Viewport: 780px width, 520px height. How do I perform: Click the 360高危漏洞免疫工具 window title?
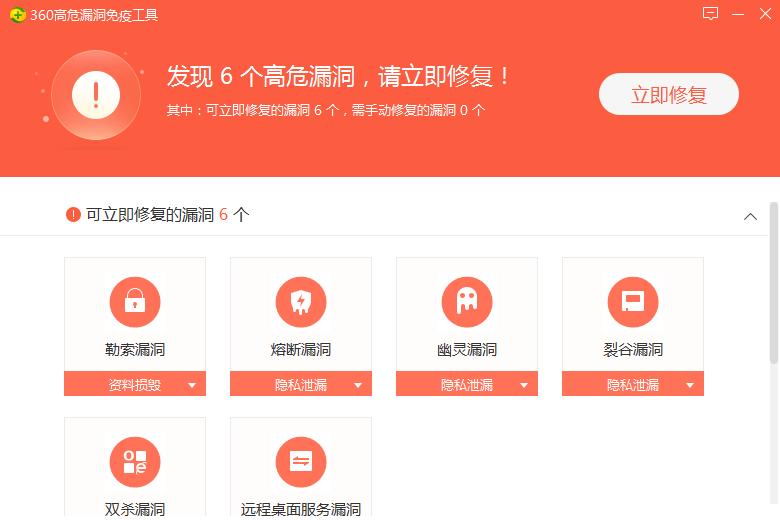[x=94, y=15]
